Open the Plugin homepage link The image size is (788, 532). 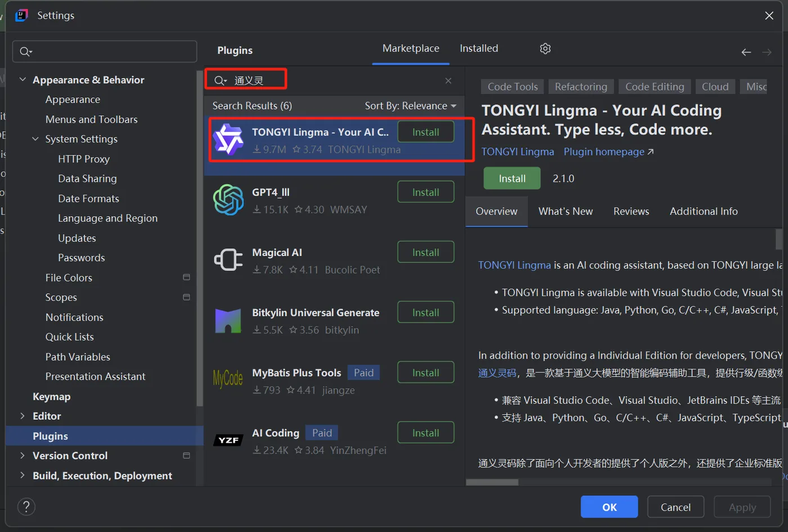(608, 152)
